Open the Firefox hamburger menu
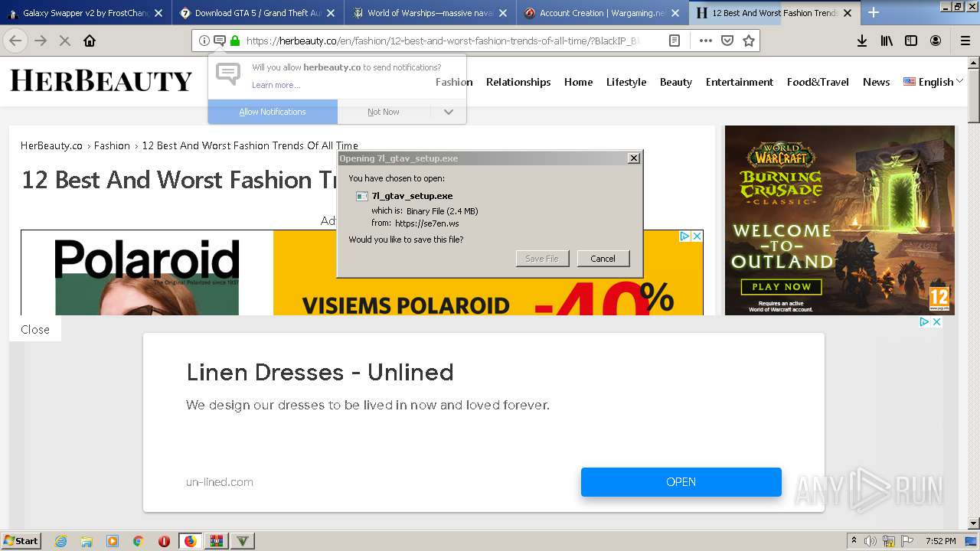 click(x=965, y=41)
